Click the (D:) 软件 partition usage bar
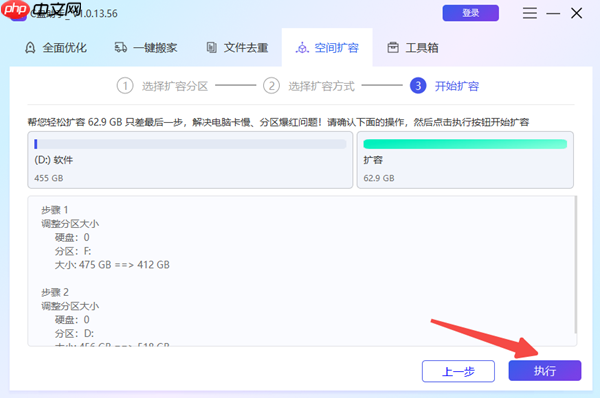 [190, 144]
